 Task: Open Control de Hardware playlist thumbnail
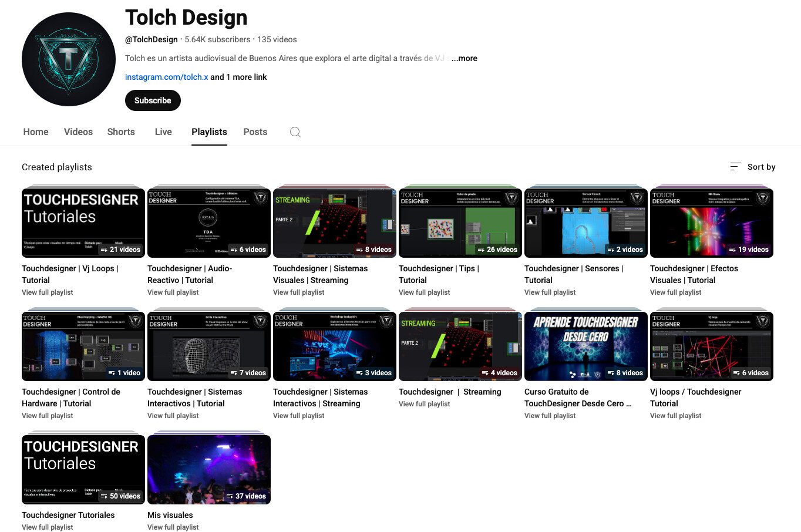(83, 346)
